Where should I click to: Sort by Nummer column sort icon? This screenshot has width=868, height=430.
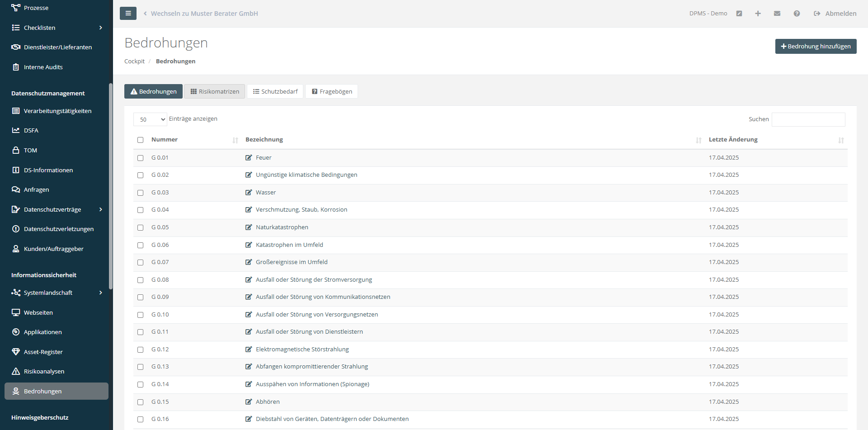pos(235,140)
